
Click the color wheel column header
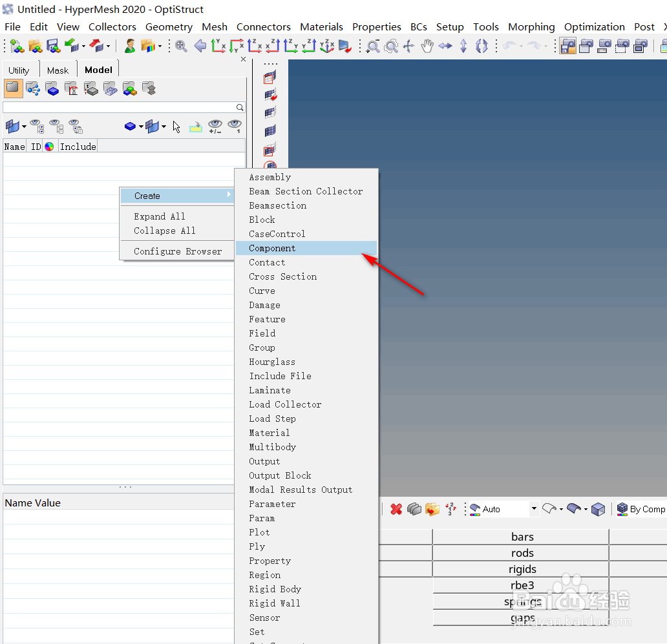[x=49, y=147]
